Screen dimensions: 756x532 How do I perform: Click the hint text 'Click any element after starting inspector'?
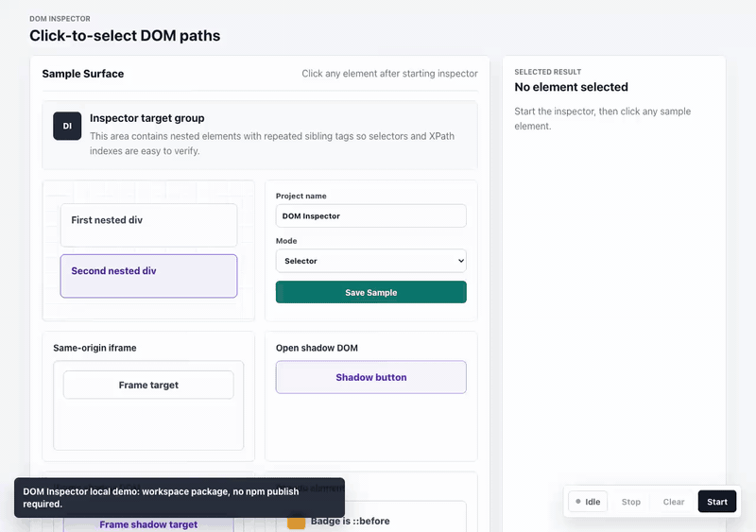[x=389, y=74]
